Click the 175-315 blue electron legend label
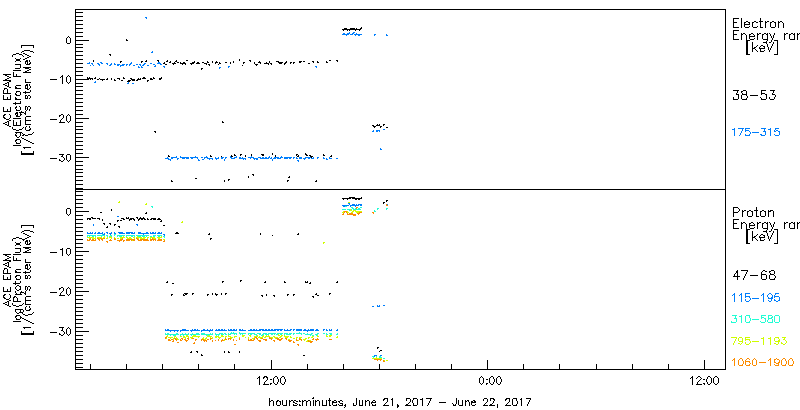Screen dimensions: 800x410 click(756, 133)
